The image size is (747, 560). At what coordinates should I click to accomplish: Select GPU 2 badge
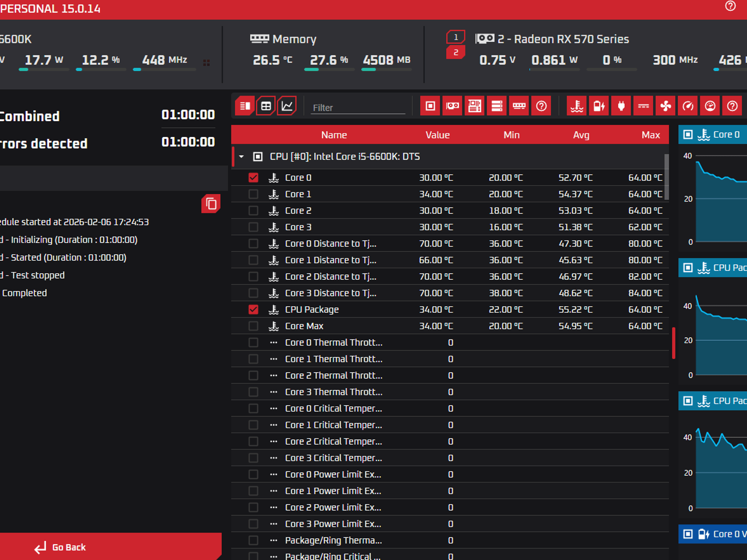pyautogui.click(x=456, y=52)
